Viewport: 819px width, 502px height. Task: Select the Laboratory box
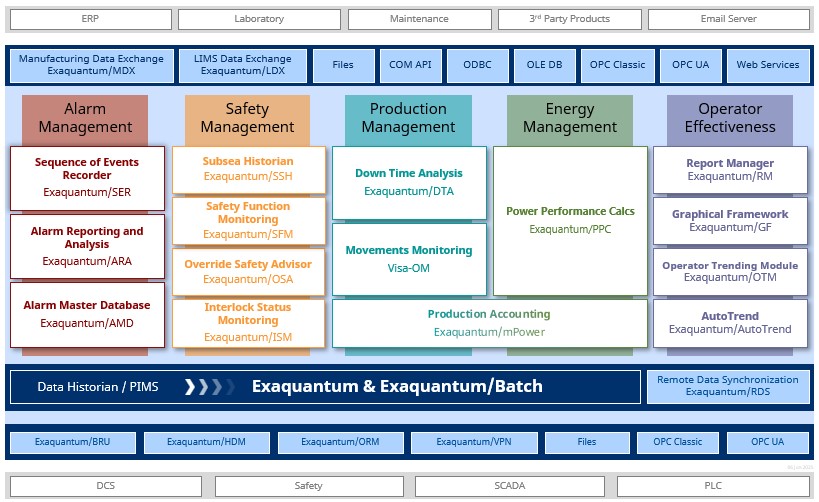259,19
